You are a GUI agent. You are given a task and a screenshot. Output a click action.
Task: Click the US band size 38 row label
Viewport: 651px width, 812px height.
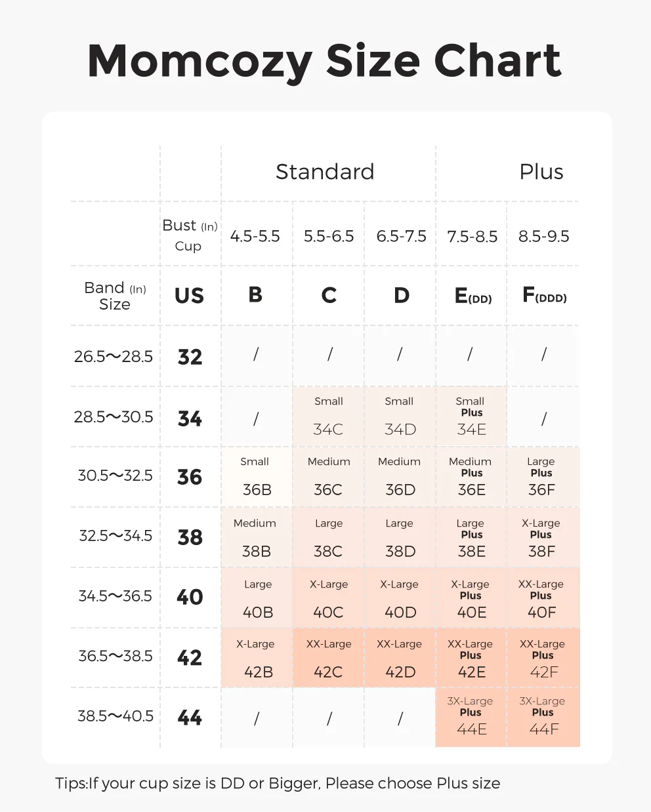[190, 538]
